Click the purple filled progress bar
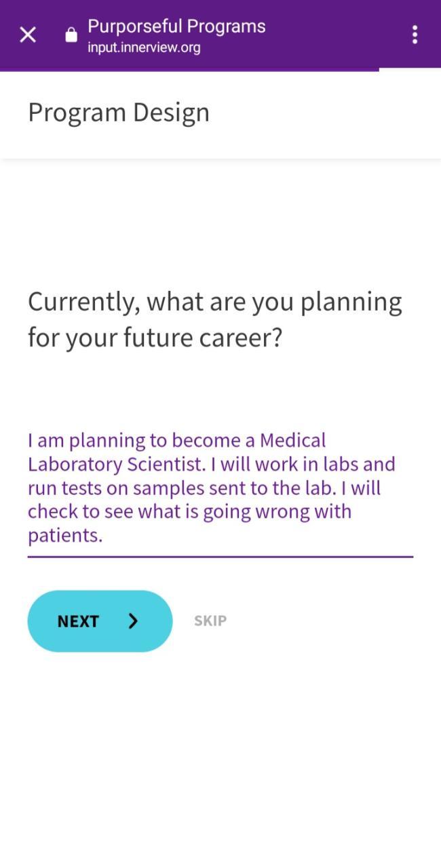 click(x=190, y=70)
